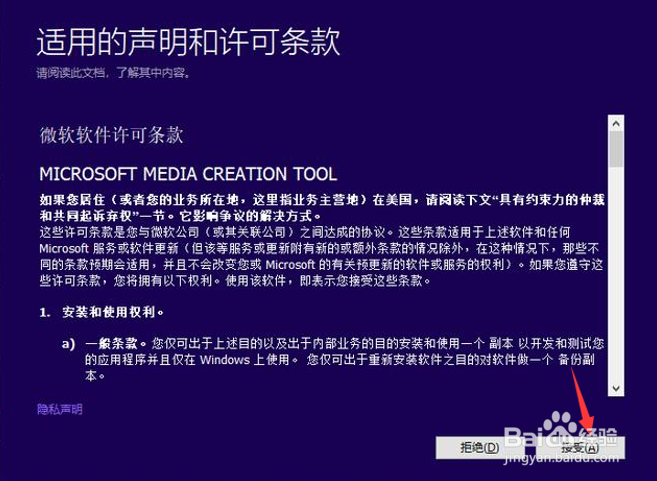The width and height of the screenshot is (657, 481).
Task: Click the clause a) 一般条款 paragraph
Action: 333,359
